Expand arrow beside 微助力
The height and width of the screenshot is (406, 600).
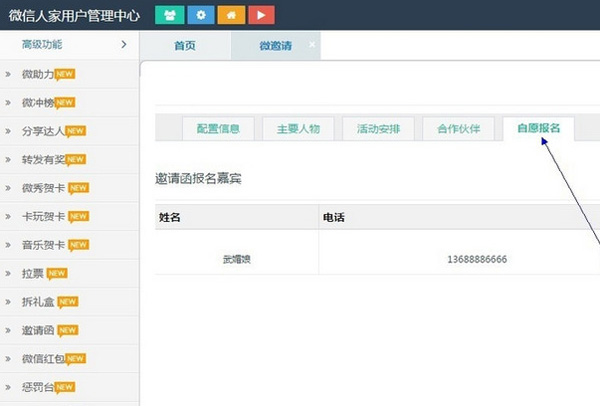click(8, 74)
